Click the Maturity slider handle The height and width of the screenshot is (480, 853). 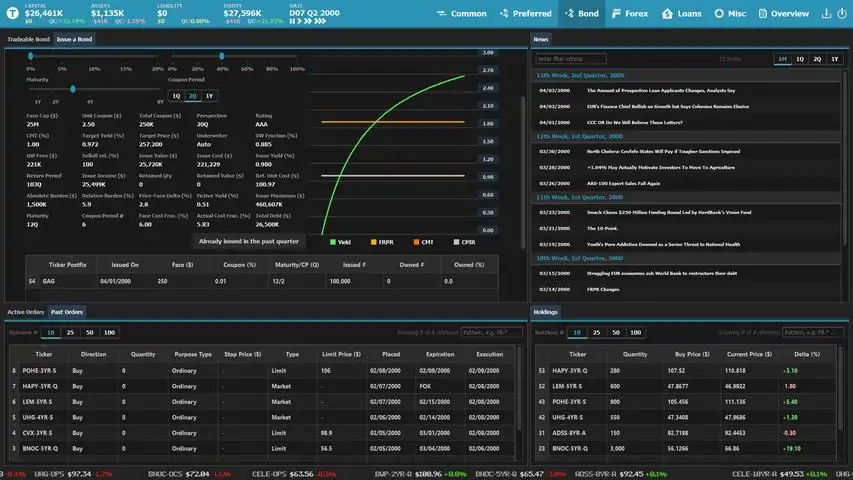73,89
